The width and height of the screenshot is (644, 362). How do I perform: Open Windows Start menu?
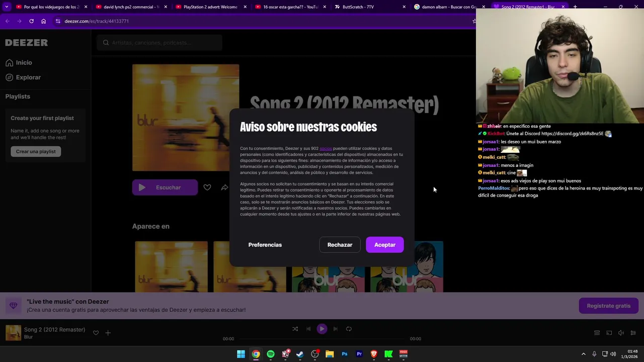coord(241,354)
